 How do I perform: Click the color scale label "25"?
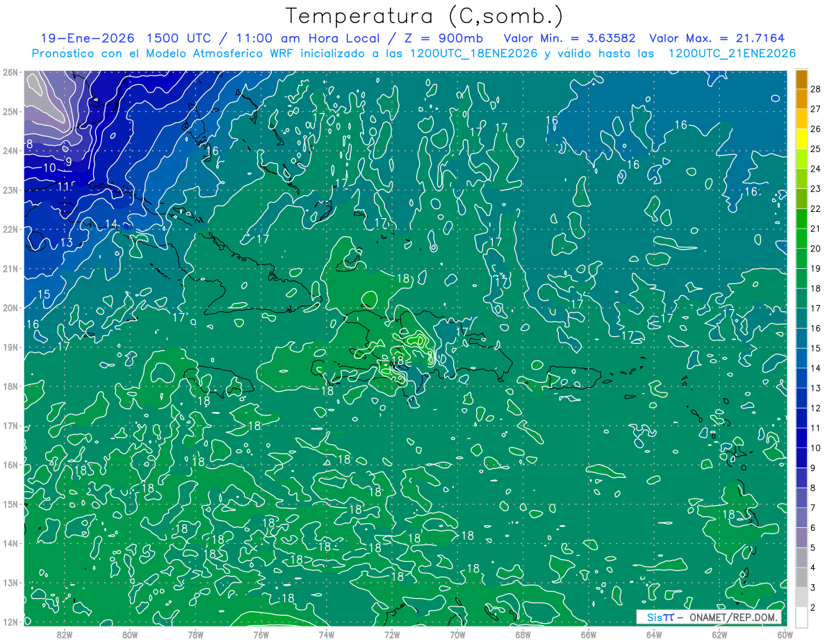(x=816, y=149)
